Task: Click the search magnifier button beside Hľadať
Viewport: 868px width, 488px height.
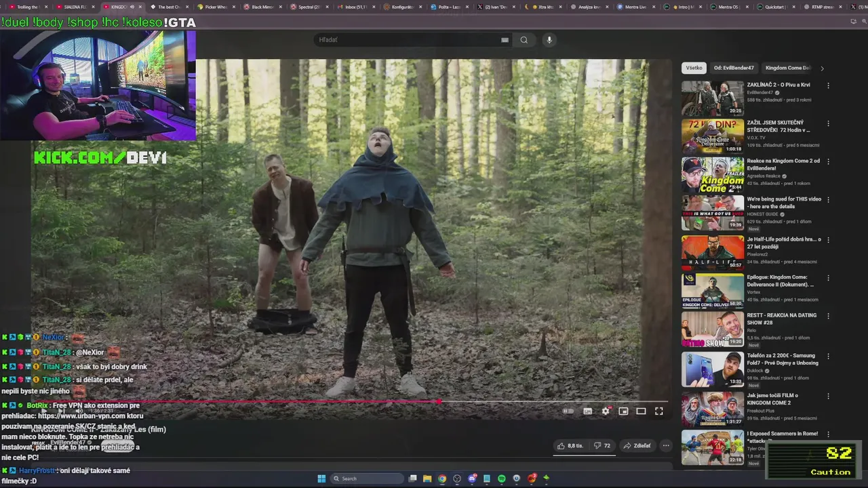Action: (x=524, y=40)
